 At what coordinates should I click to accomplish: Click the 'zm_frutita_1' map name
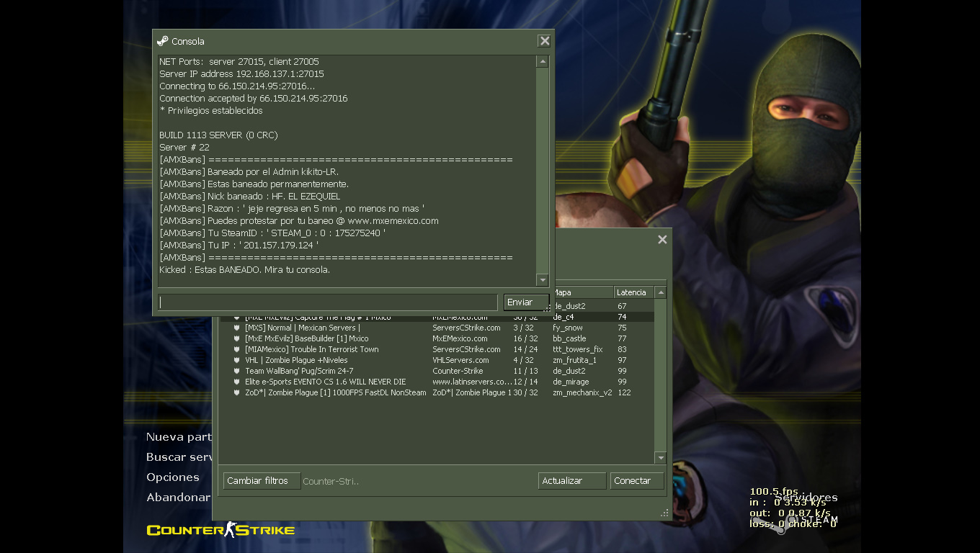click(574, 360)
